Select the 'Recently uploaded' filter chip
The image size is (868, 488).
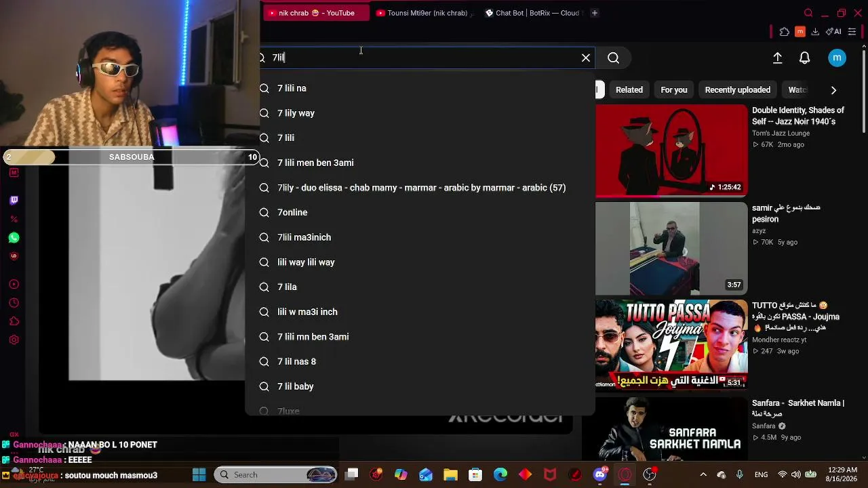pyautogui.click(x=738, y=89)
